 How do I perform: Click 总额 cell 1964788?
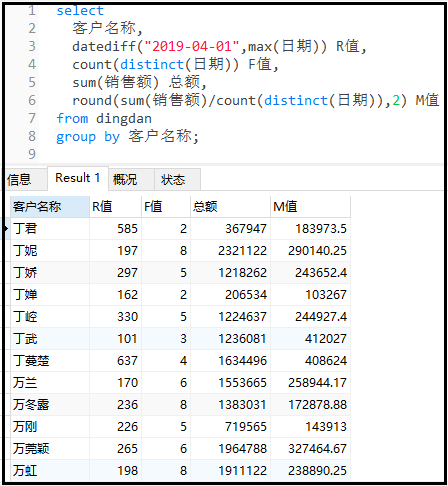point(230,449)
